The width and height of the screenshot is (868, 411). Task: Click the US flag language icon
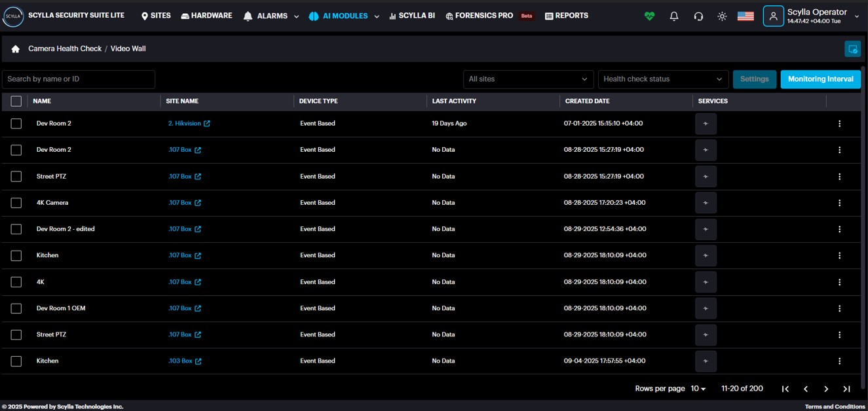click(x=745, y=16)
